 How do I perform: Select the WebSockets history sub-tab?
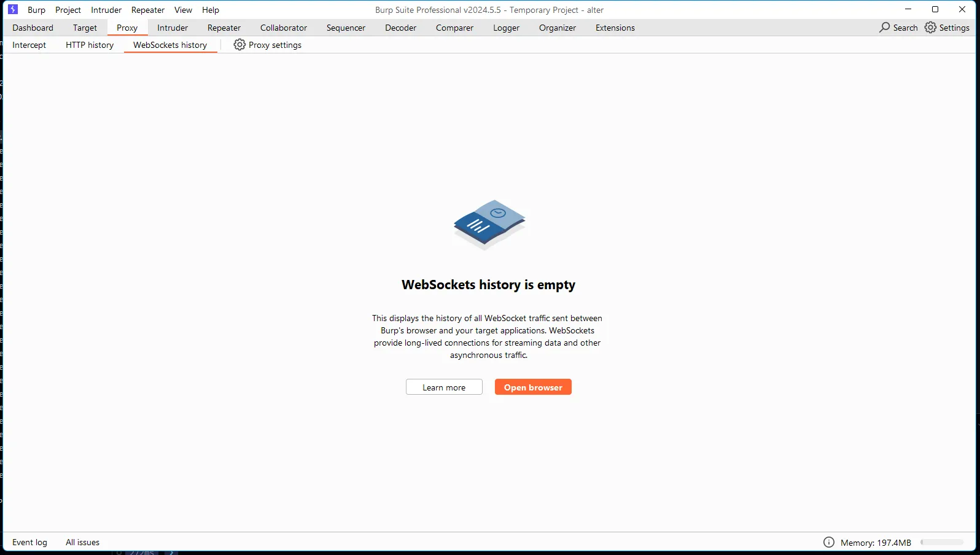170,45
